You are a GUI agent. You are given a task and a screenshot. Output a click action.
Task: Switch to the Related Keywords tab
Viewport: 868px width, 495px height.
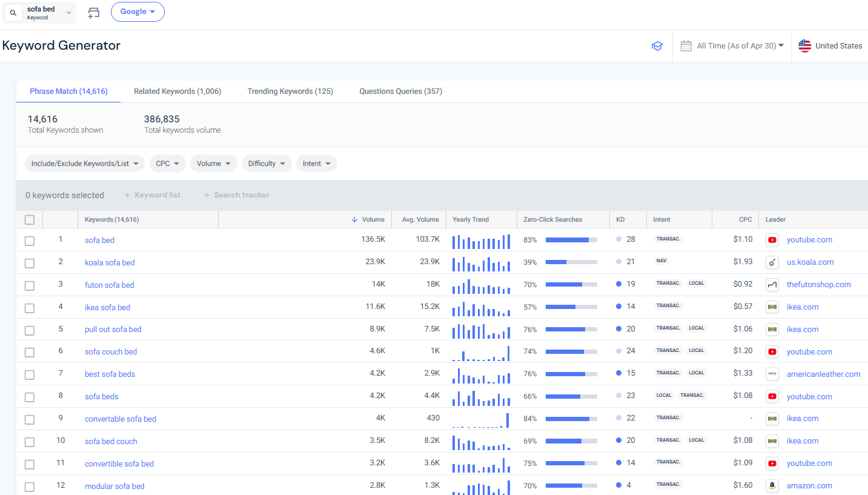(177, 91)
